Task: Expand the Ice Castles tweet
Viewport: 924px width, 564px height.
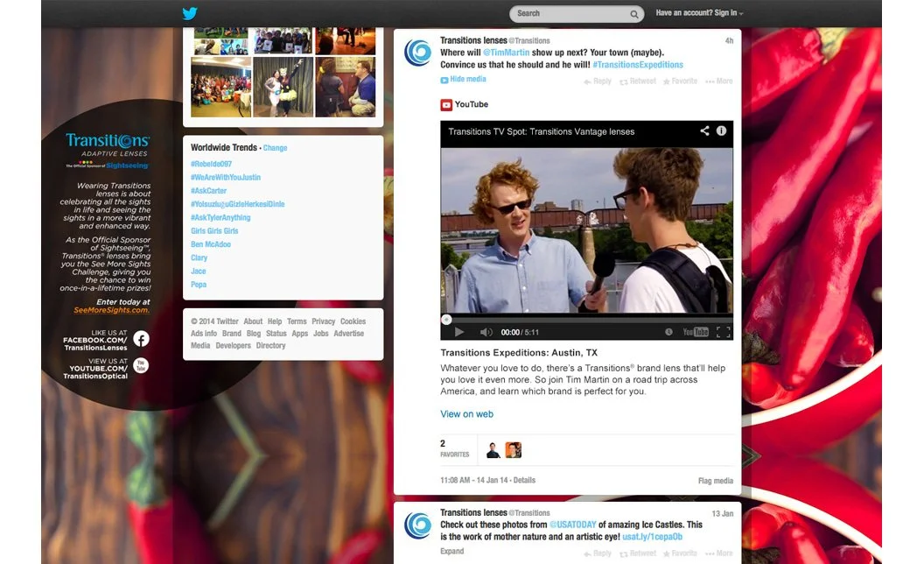Action: click(452, 551)
